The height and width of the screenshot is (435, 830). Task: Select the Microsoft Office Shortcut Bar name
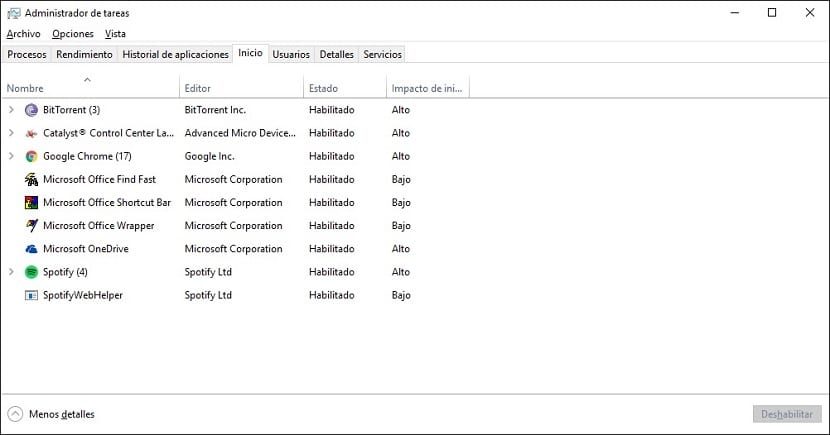click(x=107, y=203)
